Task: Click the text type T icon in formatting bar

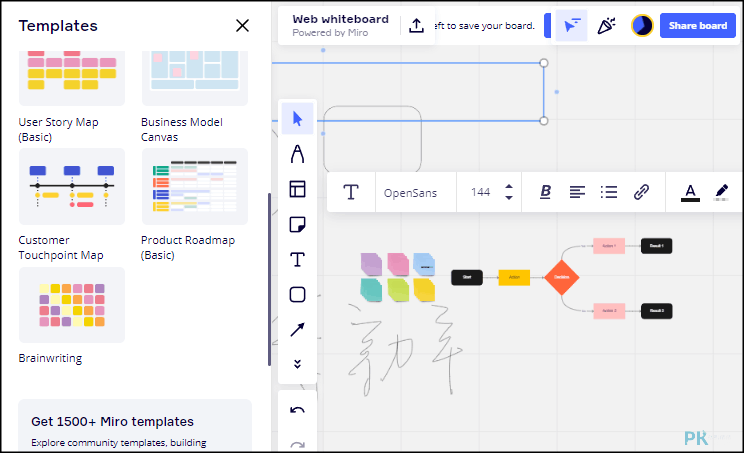Action: click(x=351, y=192)
